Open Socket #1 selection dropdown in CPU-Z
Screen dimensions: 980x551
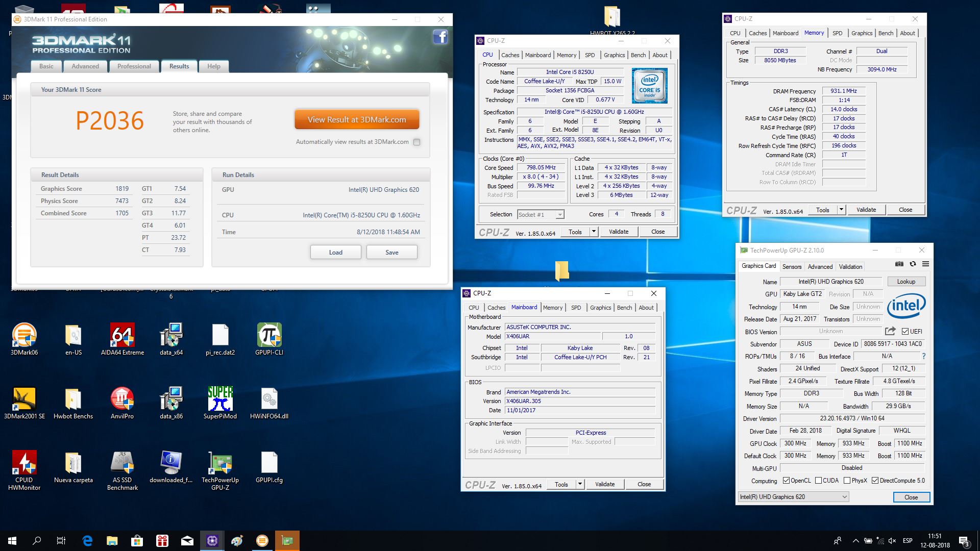[541, 215]
